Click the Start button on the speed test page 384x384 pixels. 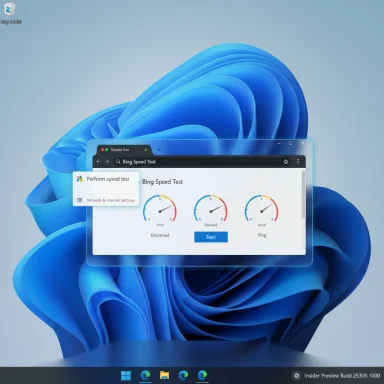211,237
